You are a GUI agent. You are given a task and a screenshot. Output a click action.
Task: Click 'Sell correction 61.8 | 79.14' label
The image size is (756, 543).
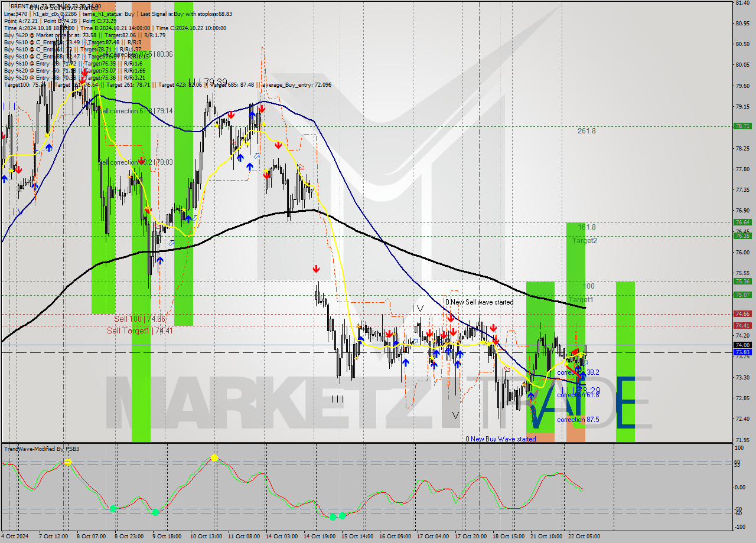pyautogui.click(x=135, y=111)
